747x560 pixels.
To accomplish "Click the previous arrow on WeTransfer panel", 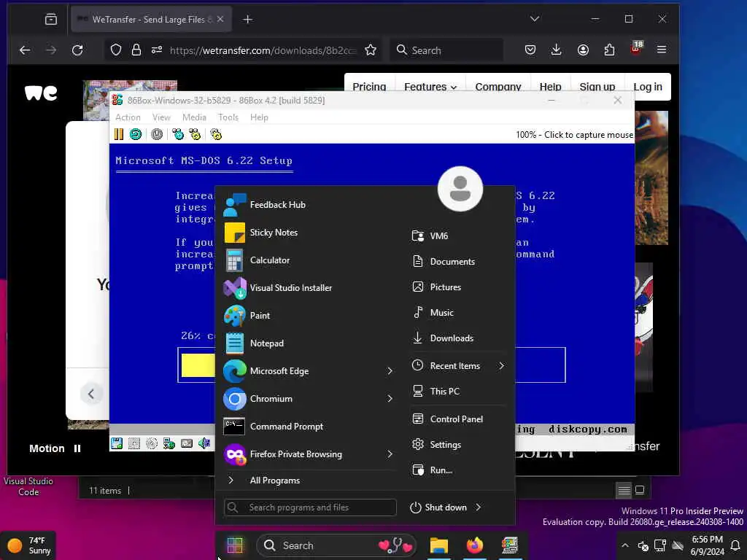I will click(91, 394).
